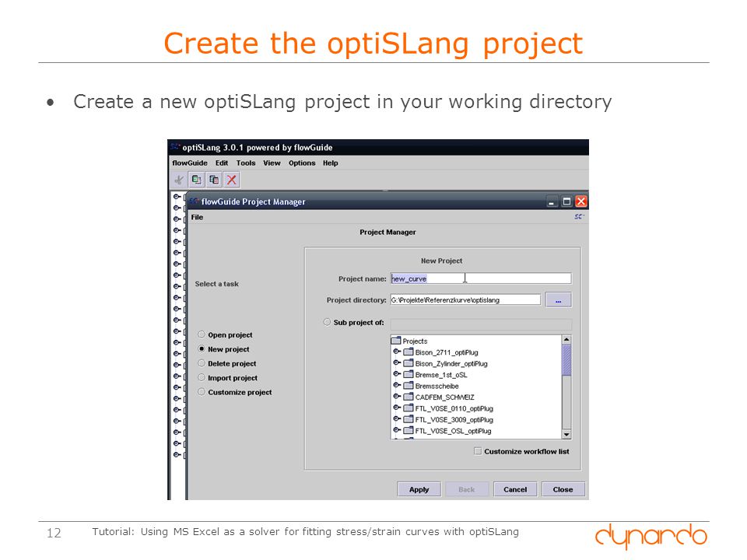Expand the FTL_V0SE_3009_optiPlug tree node
Screen dimensions: 747x560
pos(396,418)
